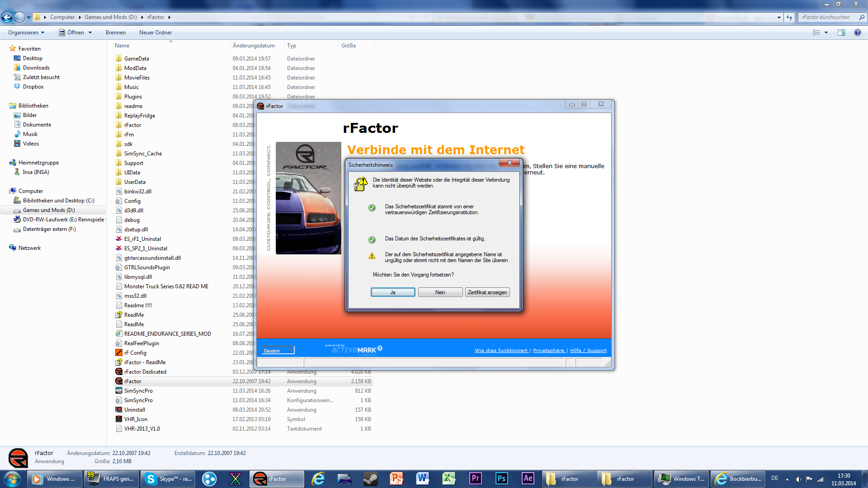The image size is (868, 488).
Task: Sort by the Änderungsdatum column header
Action: coord(254,46)
